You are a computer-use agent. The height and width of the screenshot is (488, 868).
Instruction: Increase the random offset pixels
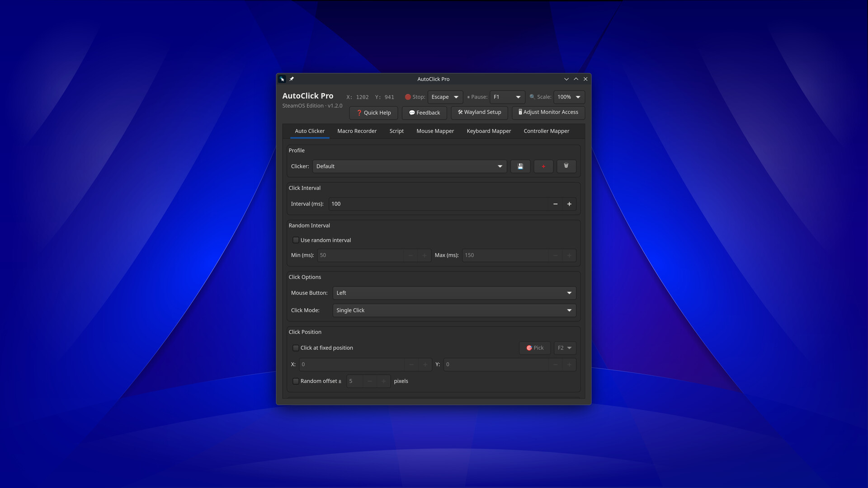click(383, 381)
